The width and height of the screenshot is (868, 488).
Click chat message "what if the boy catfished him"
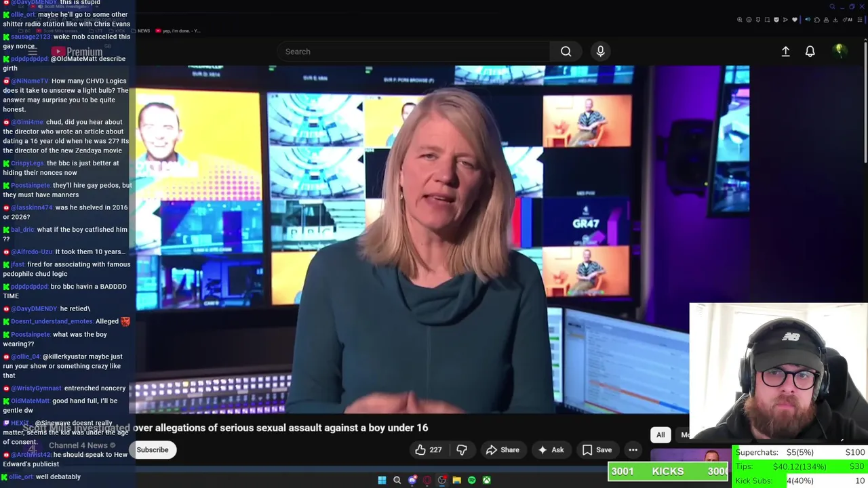point(66,234)
